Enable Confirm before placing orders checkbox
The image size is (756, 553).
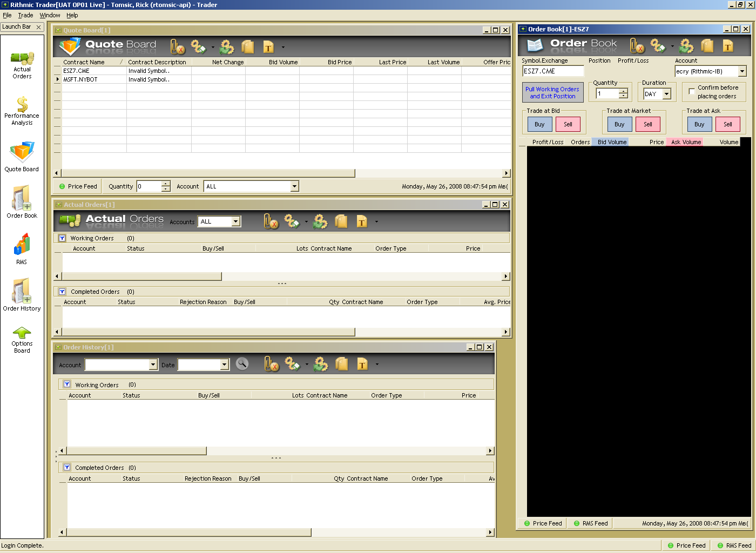point(692,92)
